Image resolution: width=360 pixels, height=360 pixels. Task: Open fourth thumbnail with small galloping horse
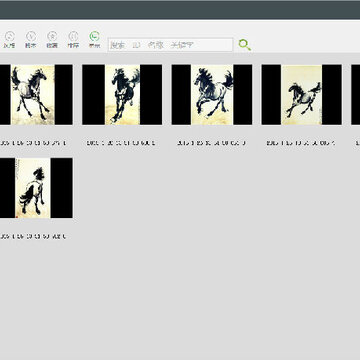[x=302, y=95]
